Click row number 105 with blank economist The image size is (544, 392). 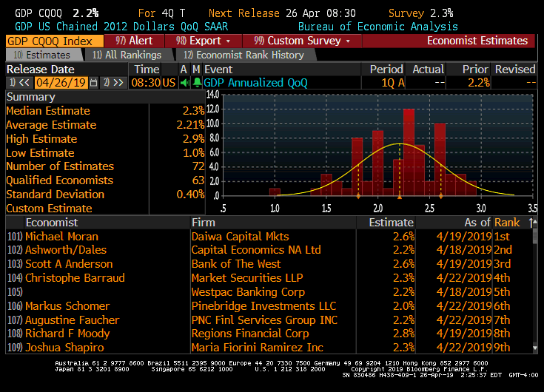click(x=15, y=292)
